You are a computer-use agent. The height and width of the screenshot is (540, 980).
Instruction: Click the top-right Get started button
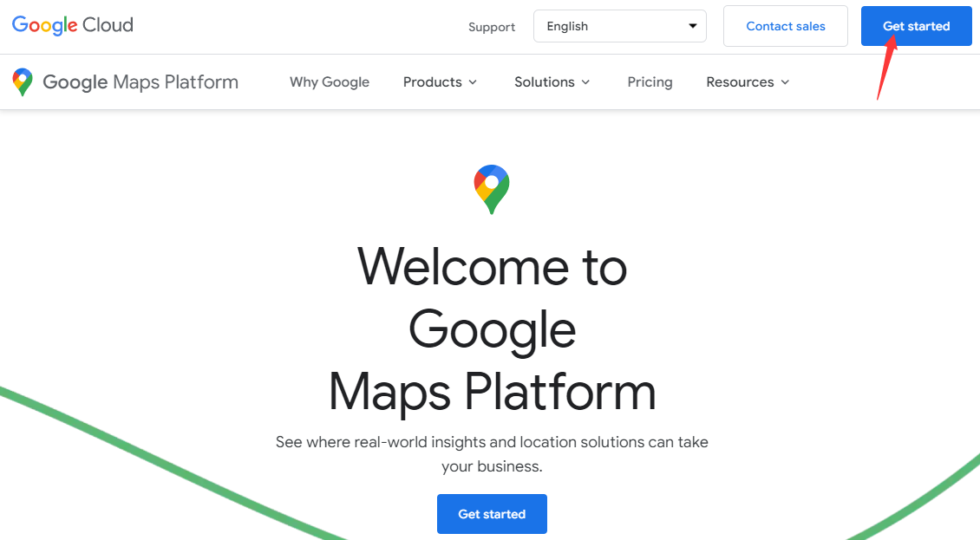[916, 26]
